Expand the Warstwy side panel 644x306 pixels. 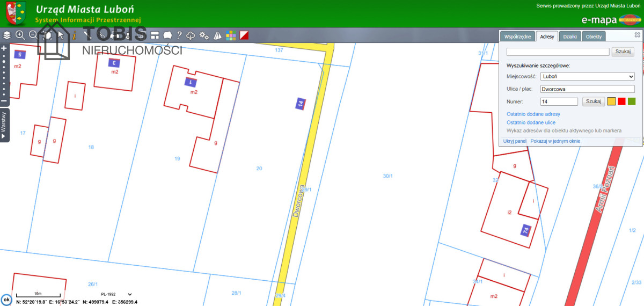[x=4, y=125]
